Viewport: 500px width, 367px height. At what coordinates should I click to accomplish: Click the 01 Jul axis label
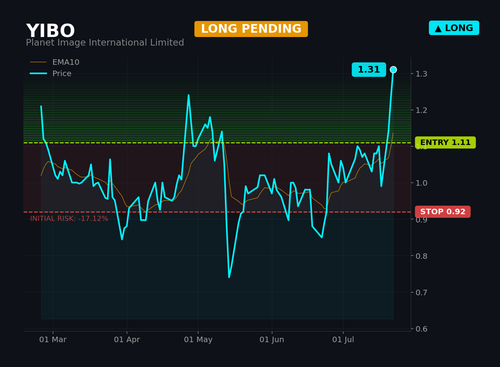[x=343, y=340]
